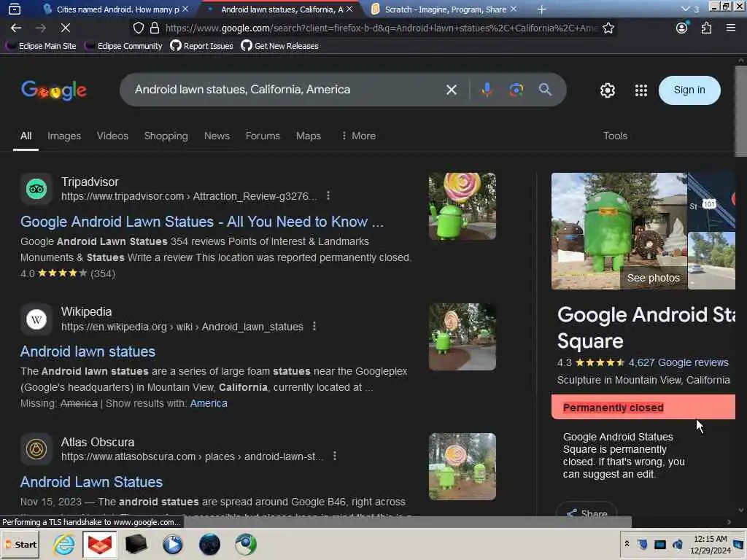The width and height of the screenshot is (747, 560).
Task: Click the site security padlock icon
Action: [x=155, y=28]
